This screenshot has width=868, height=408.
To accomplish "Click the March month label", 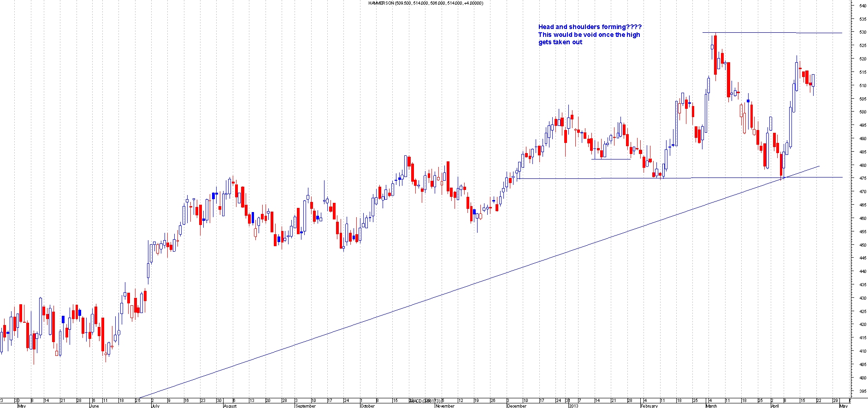I will pos(711,406).
